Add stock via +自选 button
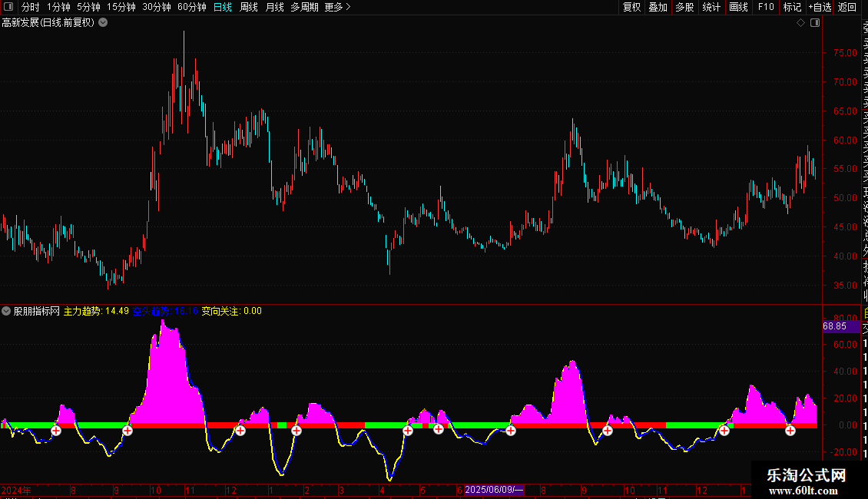Viewport: 868px width, 499px height. [x=820, y=7]
